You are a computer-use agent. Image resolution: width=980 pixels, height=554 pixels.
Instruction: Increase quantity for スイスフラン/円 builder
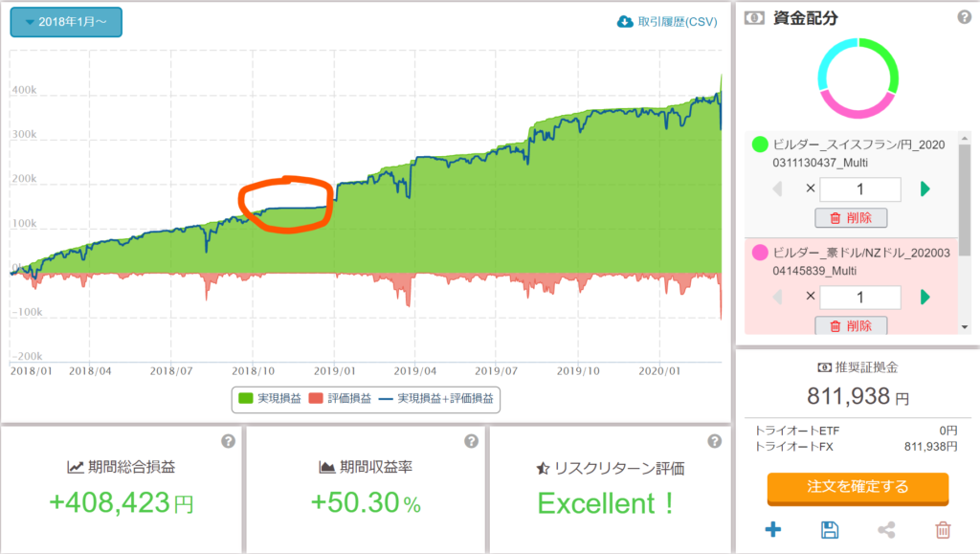click(x=924, y=189)
